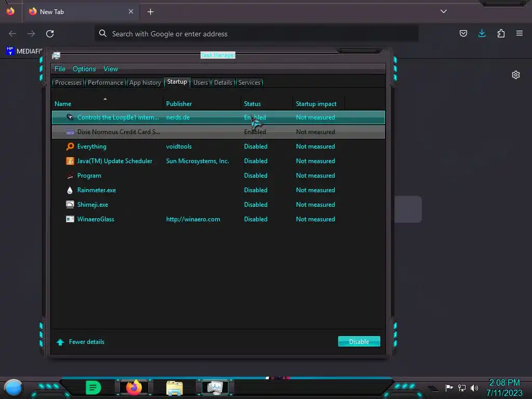Viewport: 532px width, 399px height.
Task: Click the Shimeji.exe icon
Action: [x=70, y=204]
